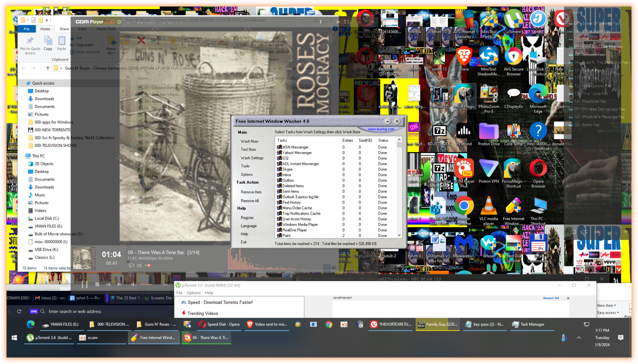Open the VLC media player desktop icon
Image resolution: width=638 pixels, height=364 pixels.
click(488, 211)
